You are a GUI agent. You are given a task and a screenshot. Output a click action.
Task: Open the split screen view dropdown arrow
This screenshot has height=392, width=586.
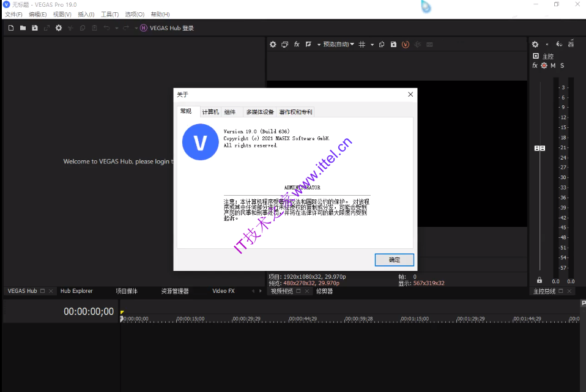click(x=319, y=45)
